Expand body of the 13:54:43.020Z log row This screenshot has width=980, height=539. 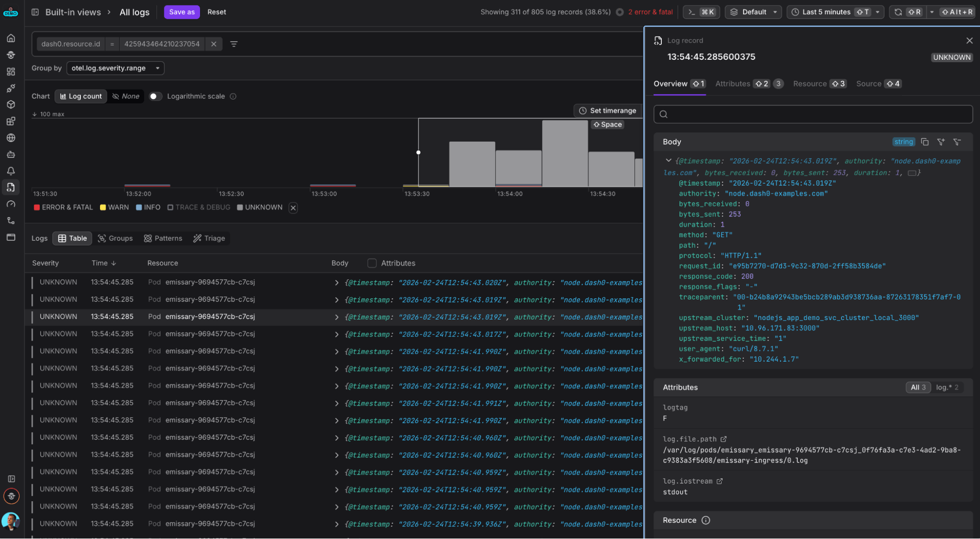pos(336,283)
